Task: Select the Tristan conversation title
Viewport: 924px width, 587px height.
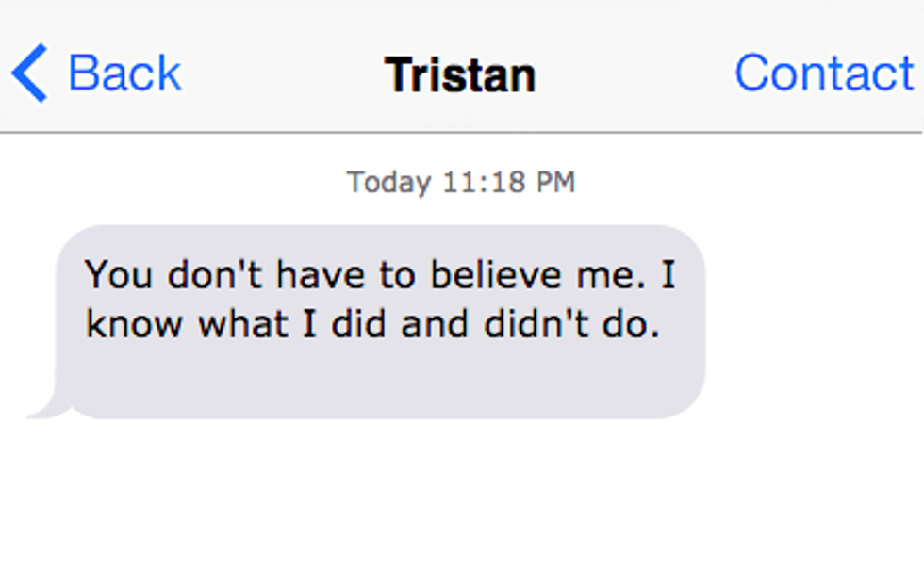Action: 460,75
